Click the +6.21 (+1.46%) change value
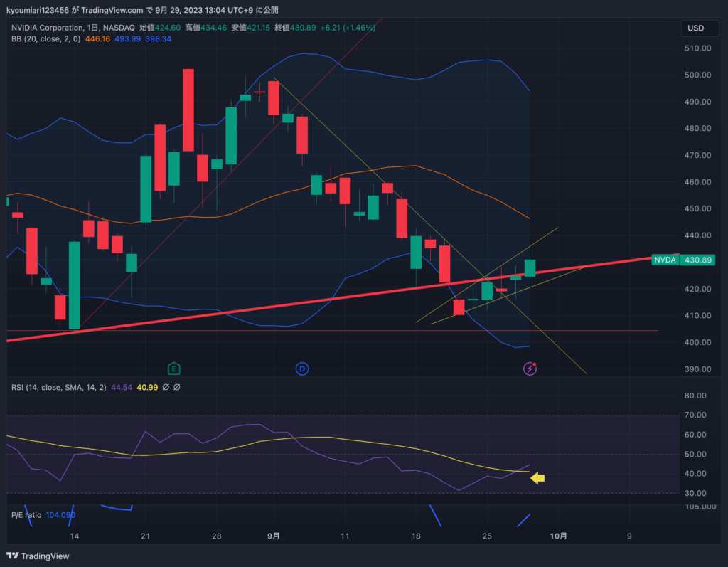 click(x=348, y=28)
